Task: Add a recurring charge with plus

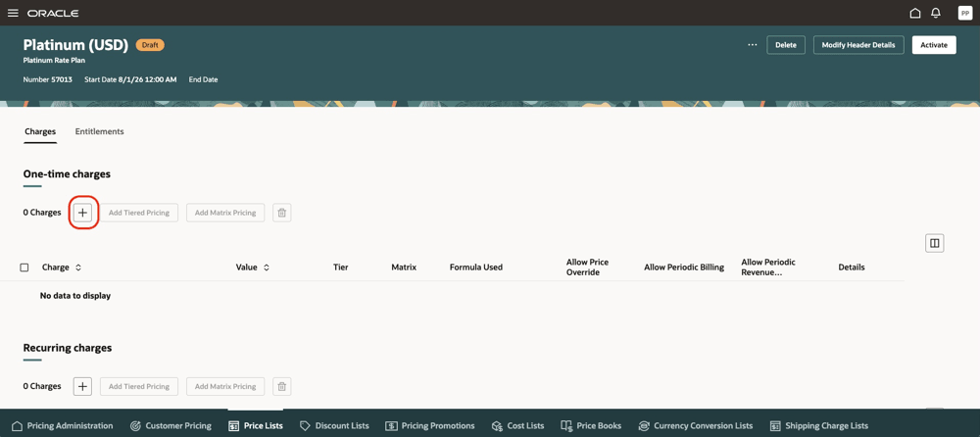Action: [x=82, y=386]
